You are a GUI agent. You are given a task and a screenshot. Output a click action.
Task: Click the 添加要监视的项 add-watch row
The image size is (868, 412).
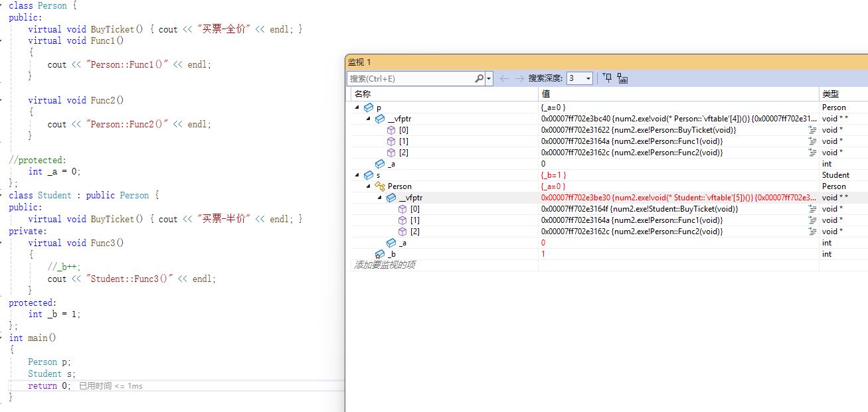(385, 265)
